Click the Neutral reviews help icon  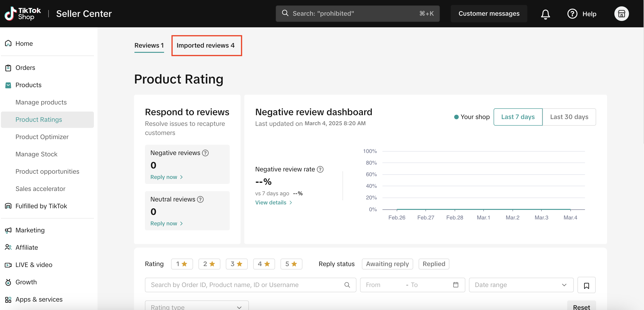[x=200, y=199]
